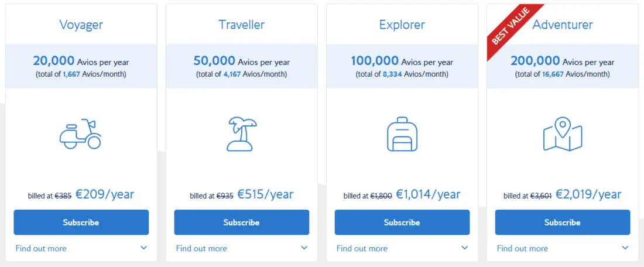Open Explorer 'Find out more' link
644x267 pixels.
(x=362, y=248)
